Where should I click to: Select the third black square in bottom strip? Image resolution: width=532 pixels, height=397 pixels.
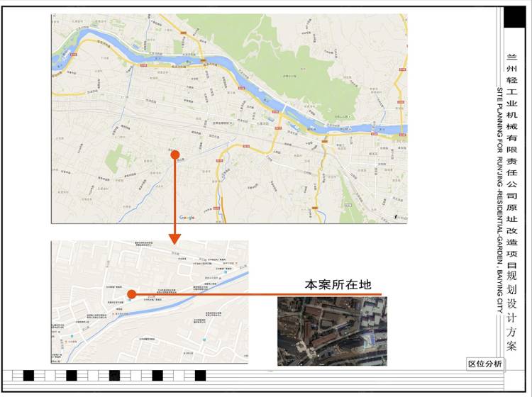pyautogui.click(x=114, y=375)
